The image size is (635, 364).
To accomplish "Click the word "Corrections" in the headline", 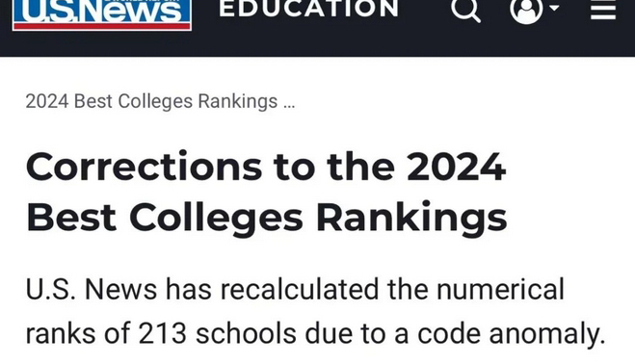I will coord(144,167).
